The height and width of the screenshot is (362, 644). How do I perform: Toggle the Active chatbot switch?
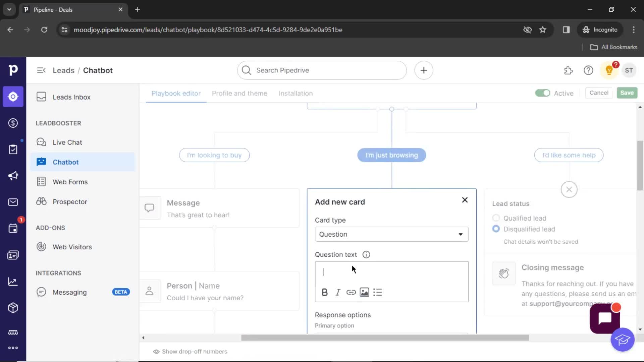[542, 93]
